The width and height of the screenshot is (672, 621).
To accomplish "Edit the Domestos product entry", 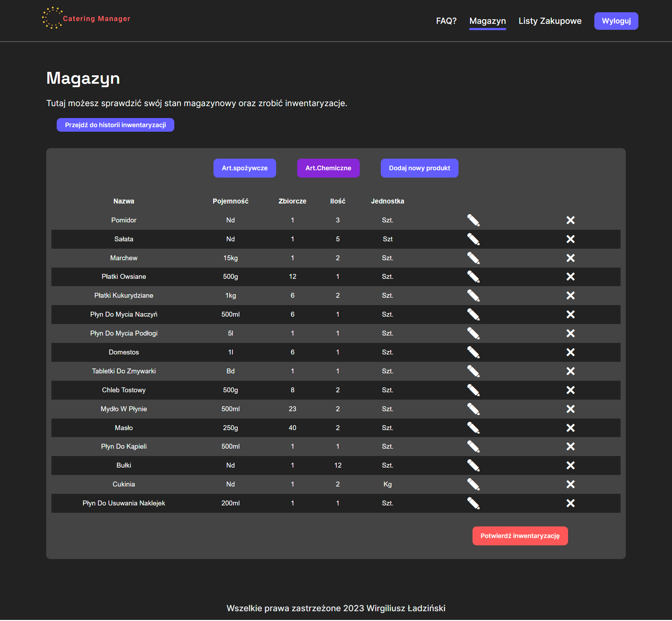I will pyautogui.click(x=473, y=352).
